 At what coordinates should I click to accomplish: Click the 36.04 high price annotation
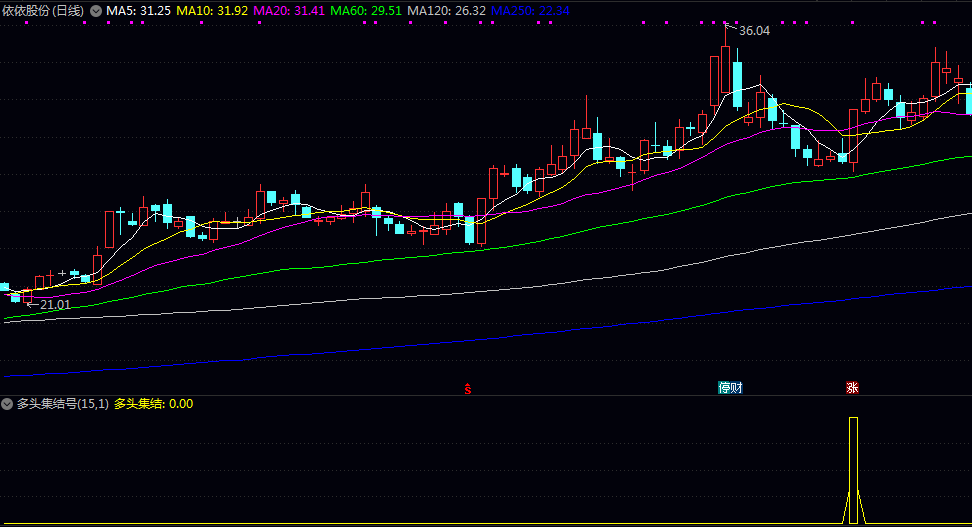(x=754, y=31)
